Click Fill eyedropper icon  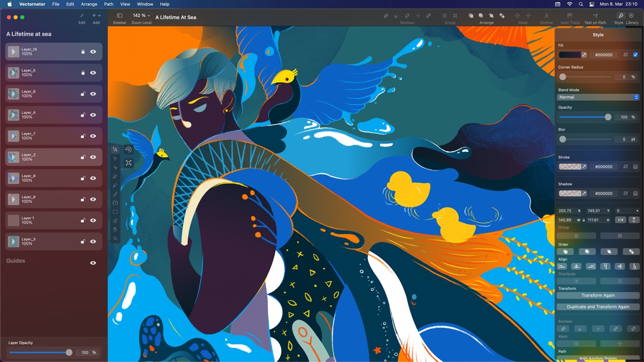coord(584,55)
